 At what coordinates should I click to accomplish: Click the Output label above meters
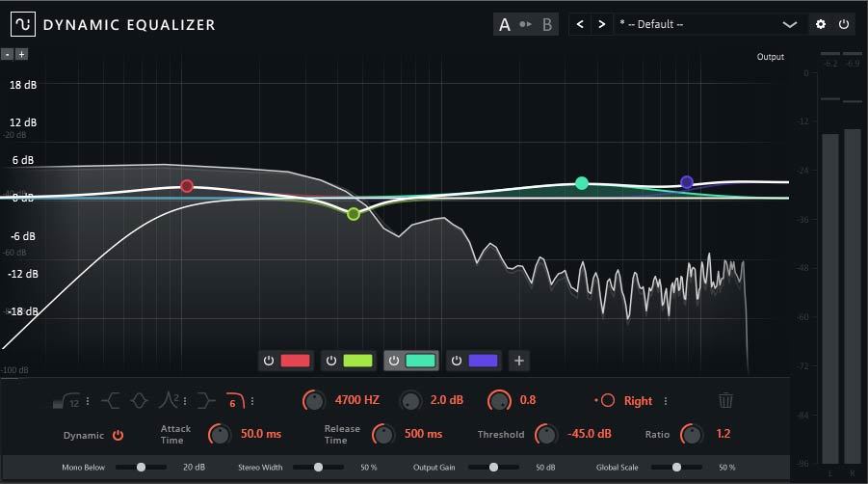coord(770,57)
